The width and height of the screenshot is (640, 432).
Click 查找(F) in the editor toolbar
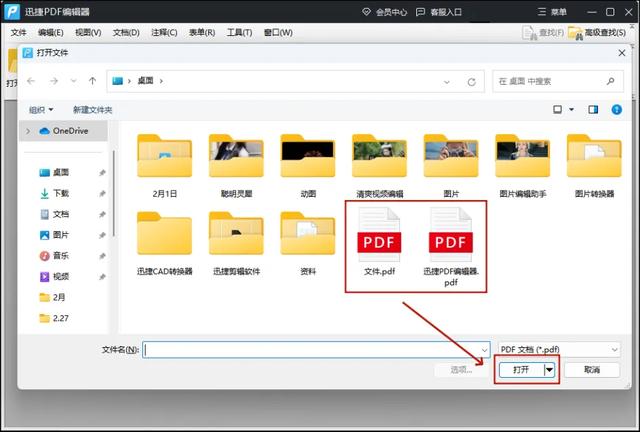tap(543, 33)
